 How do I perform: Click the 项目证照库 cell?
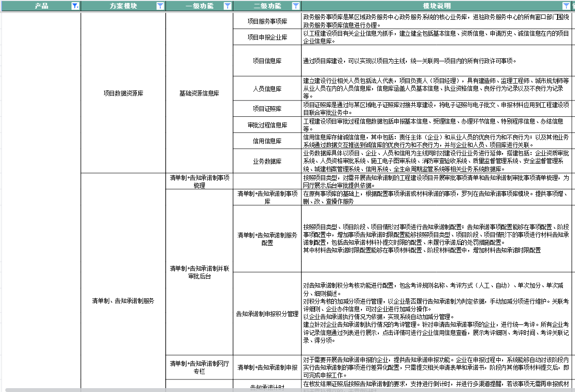(267, 109)
